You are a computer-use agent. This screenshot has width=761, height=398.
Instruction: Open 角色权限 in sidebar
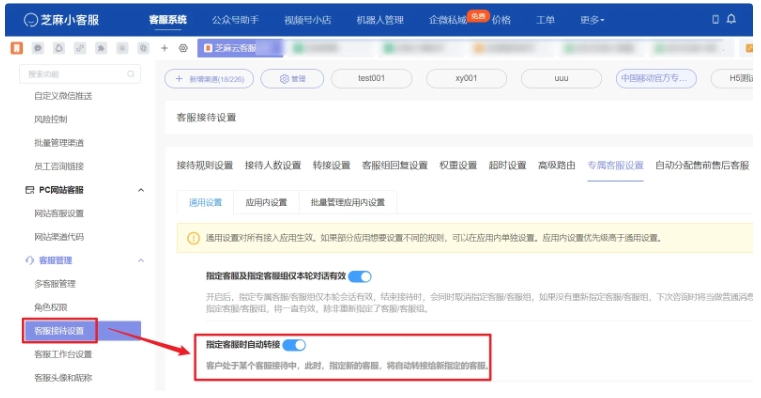coord(50,307)
